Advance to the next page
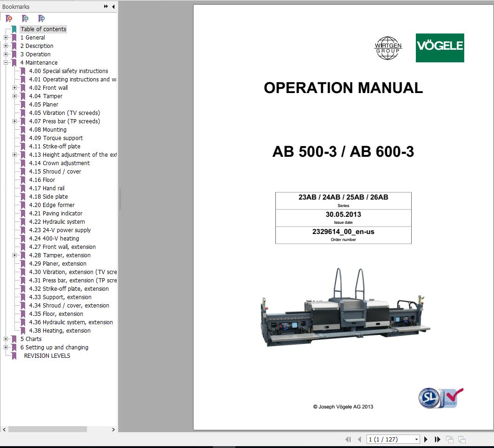The image size is (494, 448). [426, 439]
